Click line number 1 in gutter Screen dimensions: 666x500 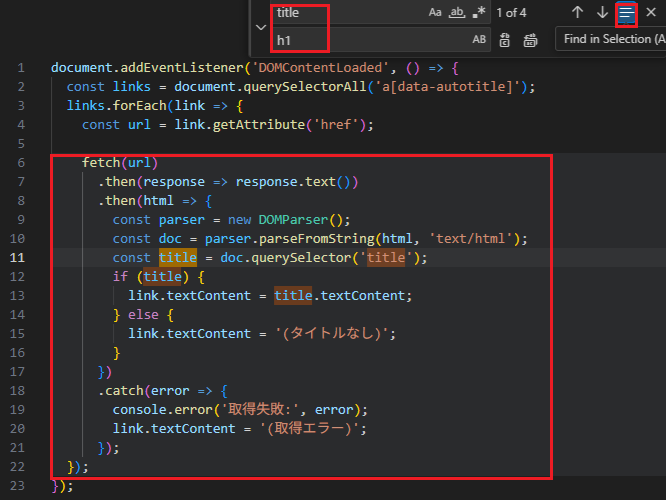pyautogui.click(x=21, y=68)
